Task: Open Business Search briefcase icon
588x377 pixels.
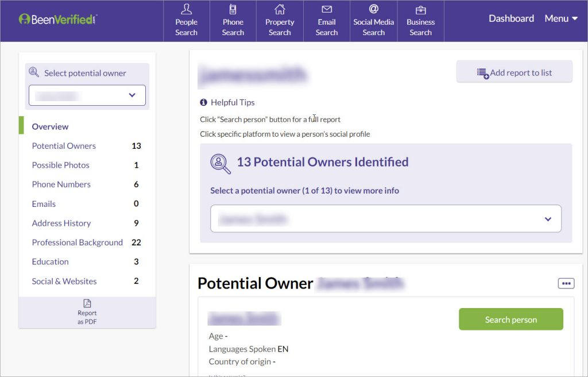Action: 421,10
